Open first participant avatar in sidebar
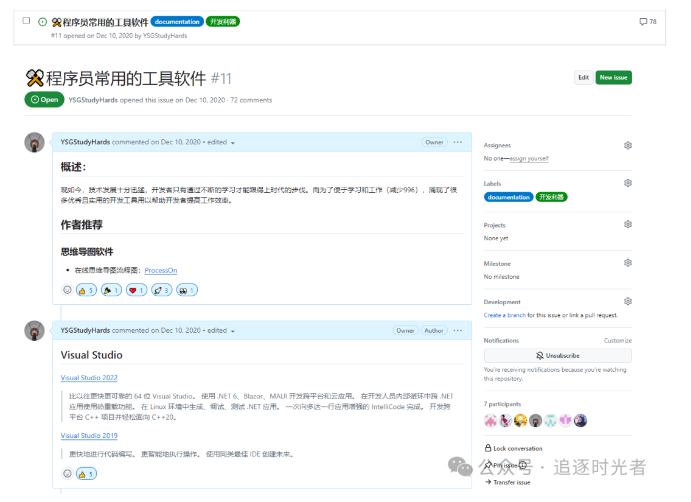Viewport: 691px width, 502px height. pos(490,420)
